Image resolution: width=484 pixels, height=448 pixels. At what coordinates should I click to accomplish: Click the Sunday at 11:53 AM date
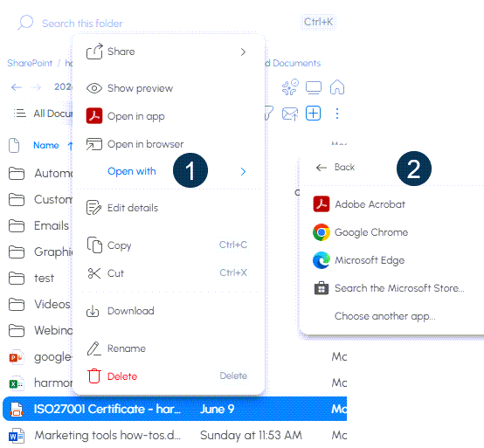(x=251, y=436)
